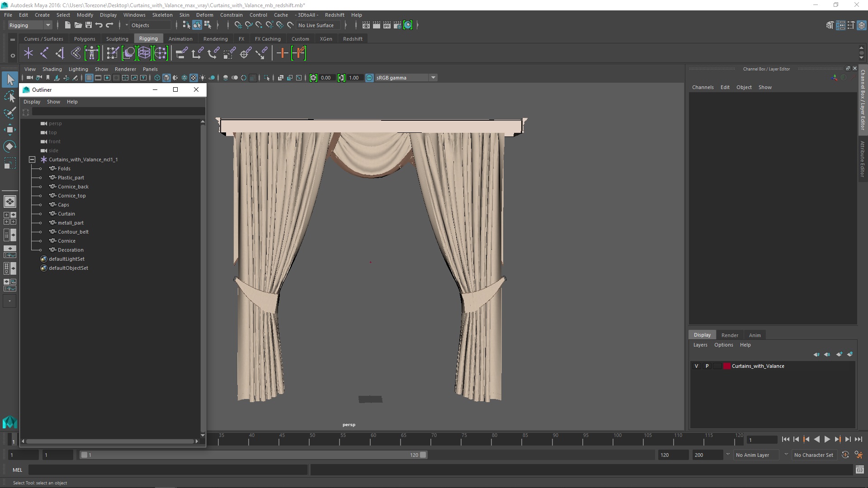Image resolution: width=868 pixels, height=488 pixels.
Task: Activate the Paint Selection tool
Action: pos(9,113)
